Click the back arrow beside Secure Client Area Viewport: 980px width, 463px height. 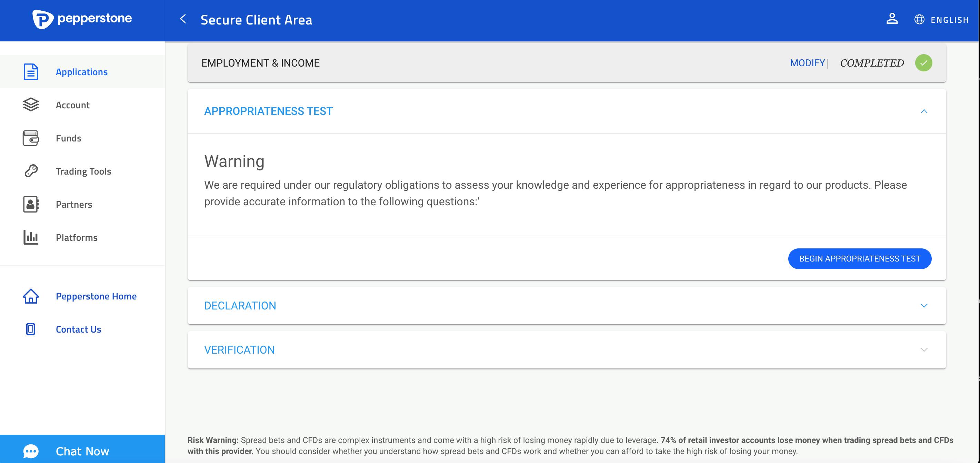point(183,19)
